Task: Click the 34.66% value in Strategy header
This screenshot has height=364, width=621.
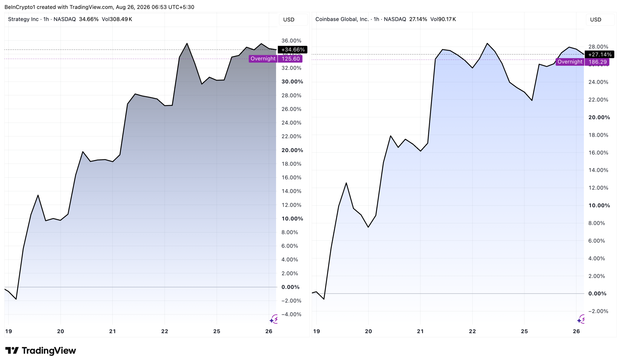Action: pyautogui.click(x=89, y=19)
